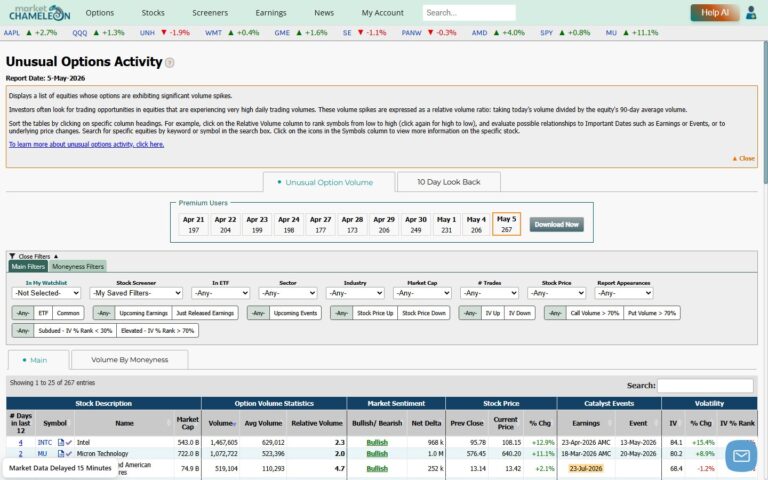Screen dimensions: 768x480
Task: Enable the Stock Price Up filter
Action: click(x=375, y=313)
